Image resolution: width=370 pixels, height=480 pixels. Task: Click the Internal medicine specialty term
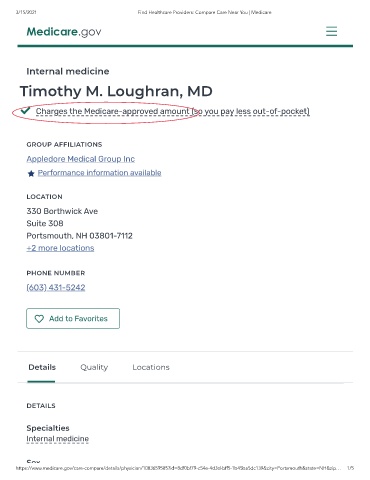(58, 439)
